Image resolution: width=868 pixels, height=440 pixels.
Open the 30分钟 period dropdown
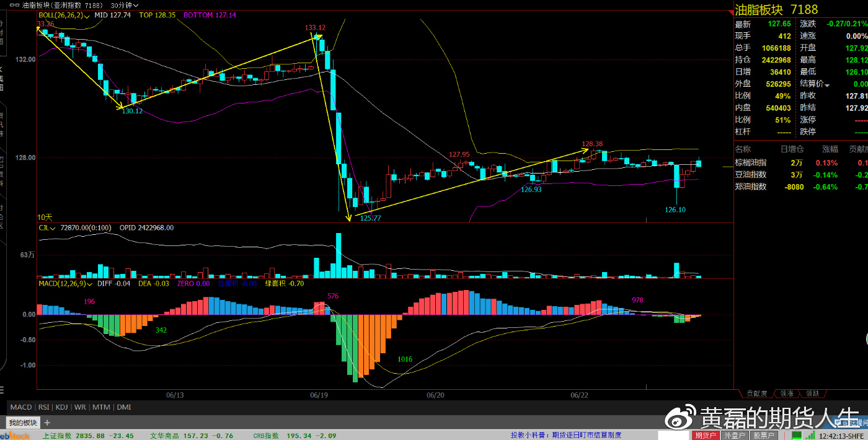(x=124, y=5)
